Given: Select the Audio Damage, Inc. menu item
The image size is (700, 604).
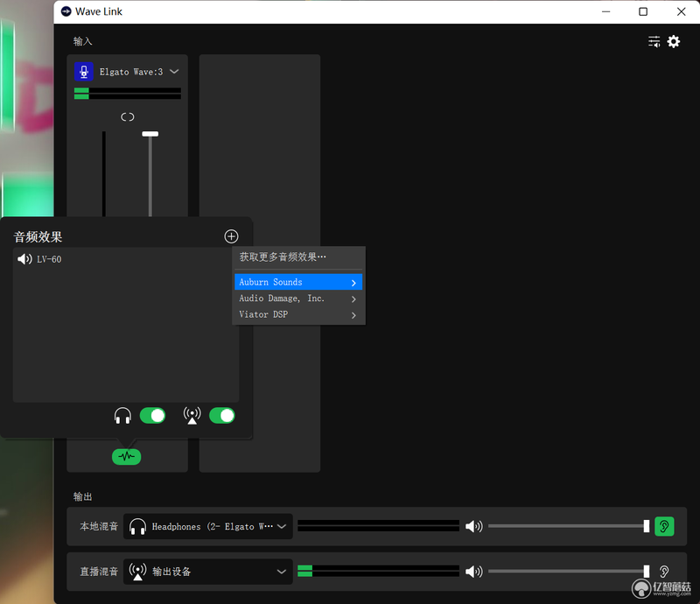Looking at the screenshot, I should [298, 298].
